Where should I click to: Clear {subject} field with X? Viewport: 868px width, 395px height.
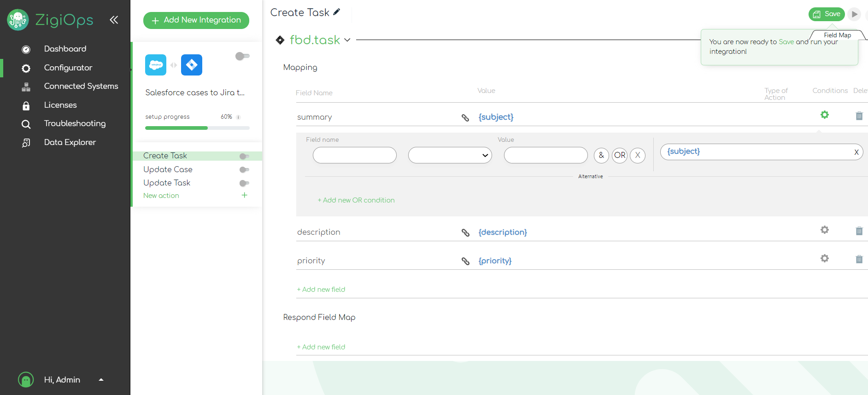(856, 152)
